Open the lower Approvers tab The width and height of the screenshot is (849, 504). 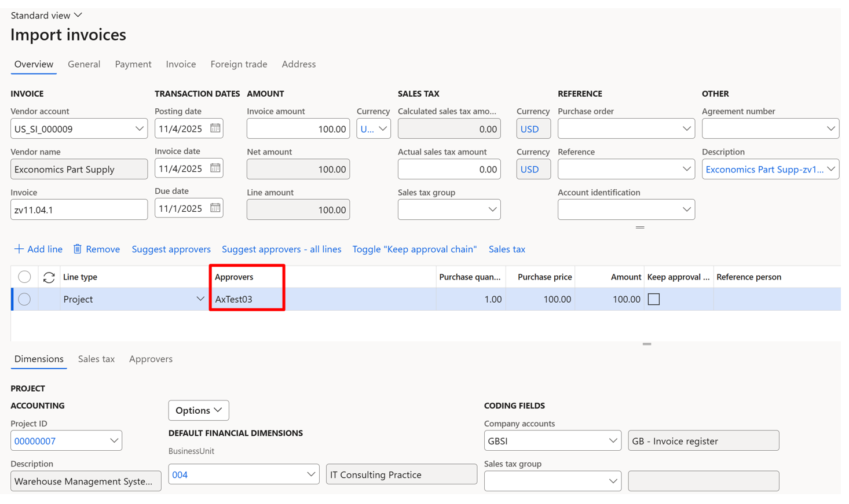click(x=151, y=359)
